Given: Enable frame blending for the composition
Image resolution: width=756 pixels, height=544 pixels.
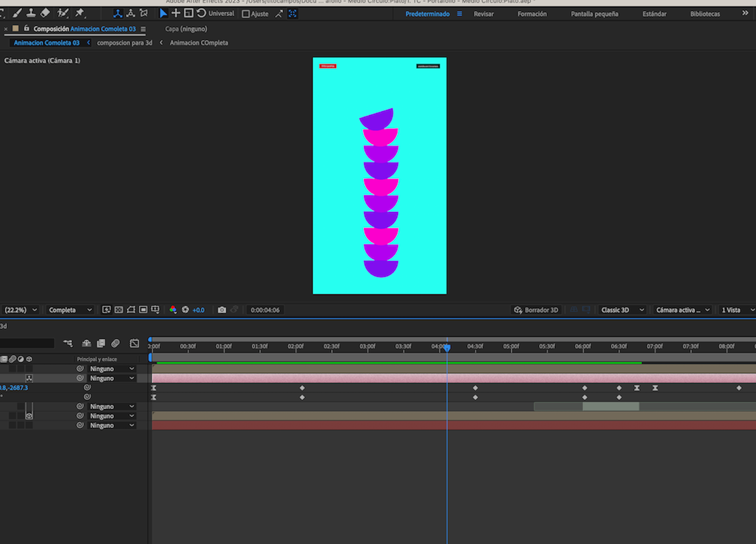Looking at the screenshot, I should coord(101,343).
